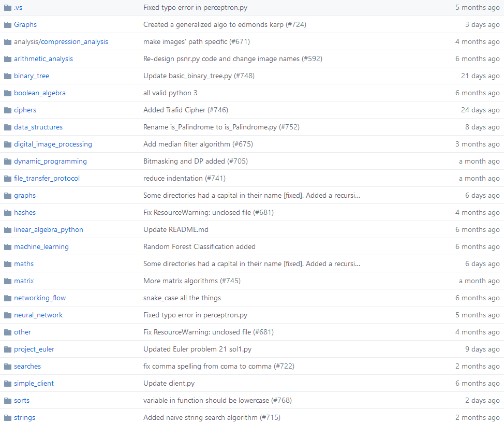View the commit 'Random Forest Classification added'

pyautogui.click(x=199, y=246)
